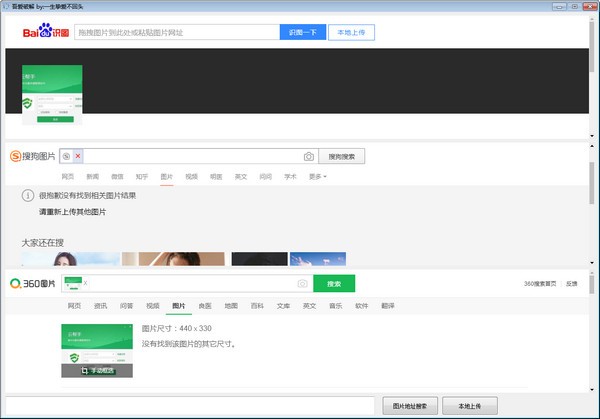Image resolution: width=600 pixels, height=419 pixels.
Task: Select the Sogou 视频 tab
Action: tap(191, 176)
